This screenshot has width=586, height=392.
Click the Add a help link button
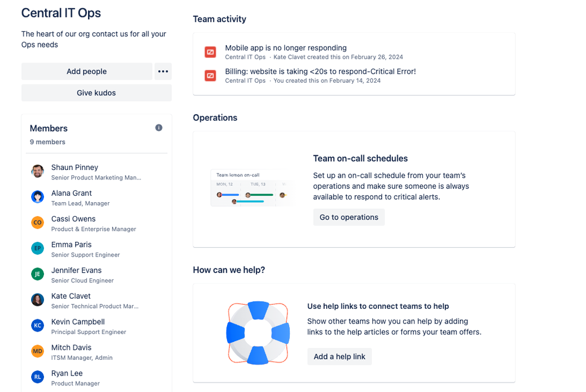coord(340,356)
